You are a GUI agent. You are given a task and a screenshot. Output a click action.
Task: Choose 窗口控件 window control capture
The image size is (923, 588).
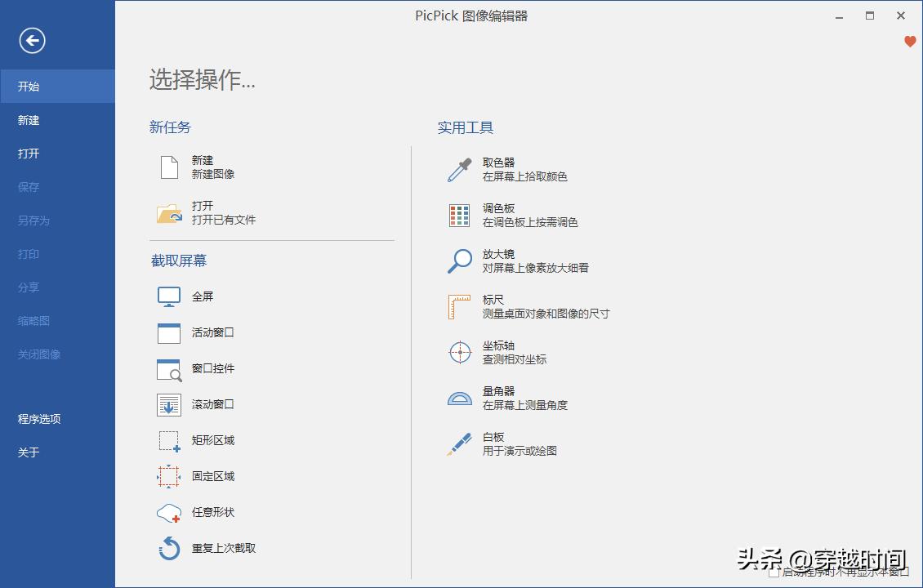click(211, 368)
